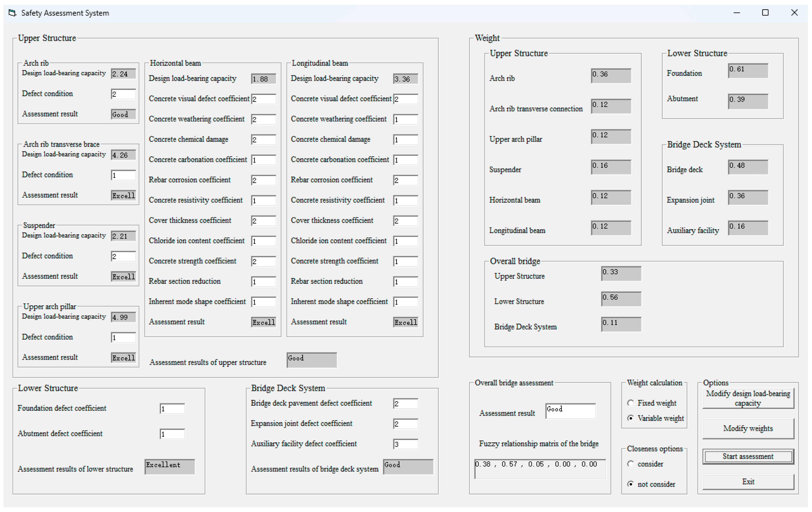Click the Suspender Defect condition input
812x512 pixels.
tap(123, 256)
